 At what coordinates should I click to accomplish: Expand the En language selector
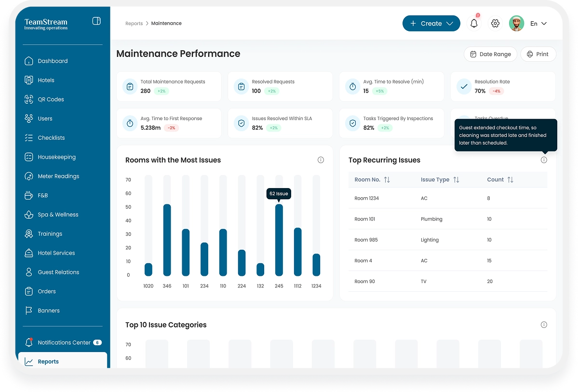(538, 24)
